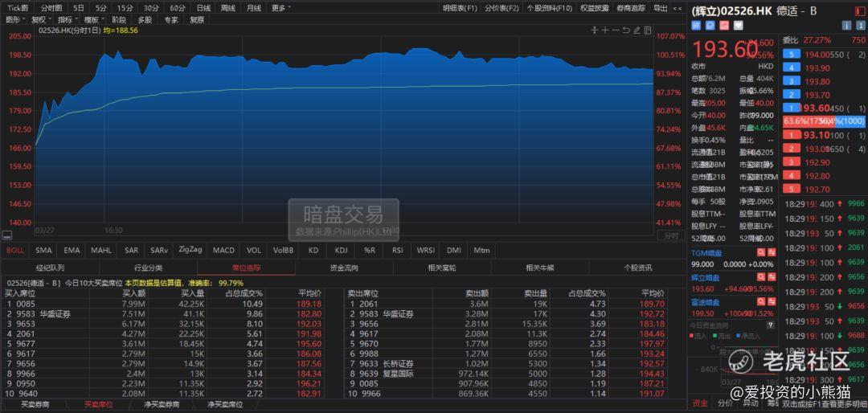The width and height of the screenshot is (868, 413).
Task: Select the ask level 5 price 194.00
Action: coord(817,55)
